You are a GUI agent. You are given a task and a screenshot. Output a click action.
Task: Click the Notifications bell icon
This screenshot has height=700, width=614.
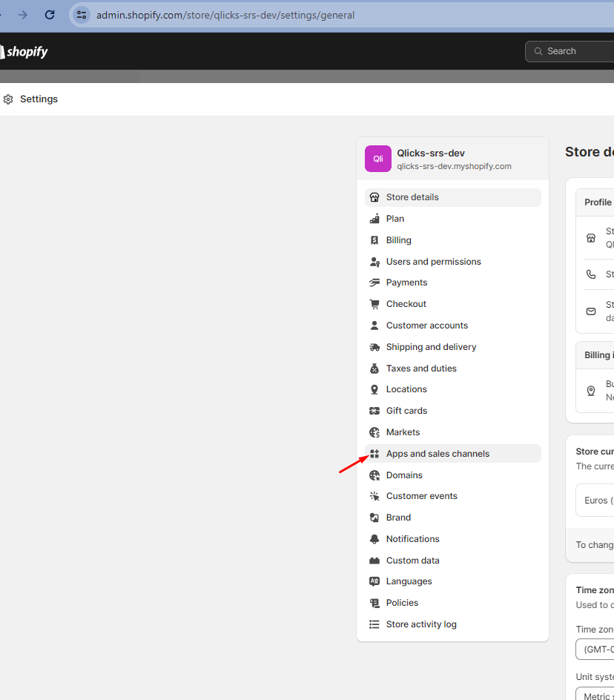click(374, 539)
